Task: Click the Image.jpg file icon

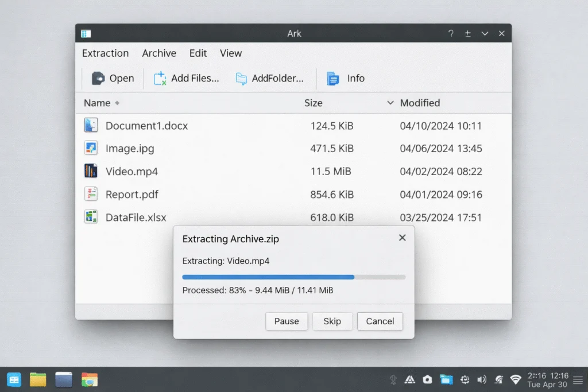Action: pos(91,148)
